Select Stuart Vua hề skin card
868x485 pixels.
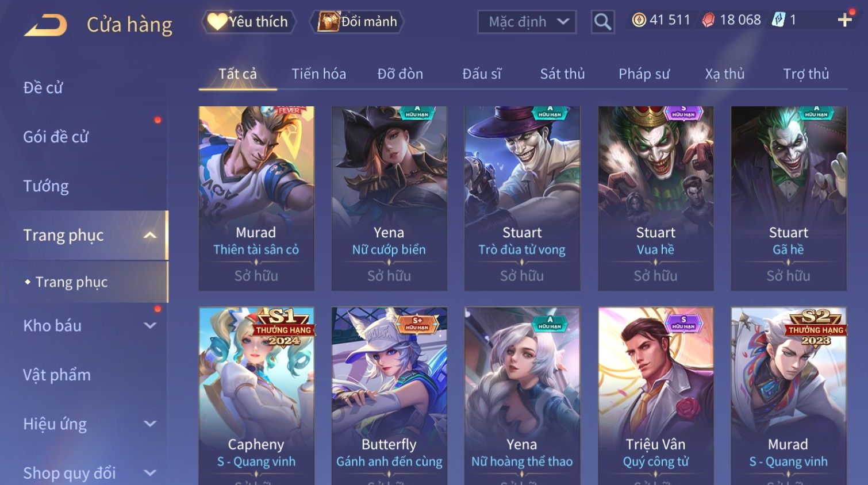coord(655,198)
